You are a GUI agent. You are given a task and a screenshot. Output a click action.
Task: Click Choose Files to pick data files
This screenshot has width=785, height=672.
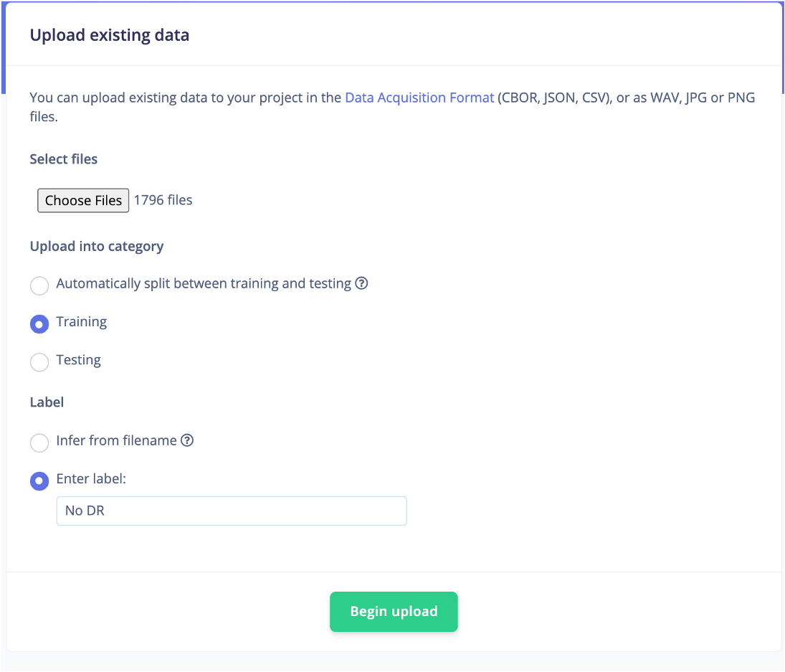pos(82,200)
